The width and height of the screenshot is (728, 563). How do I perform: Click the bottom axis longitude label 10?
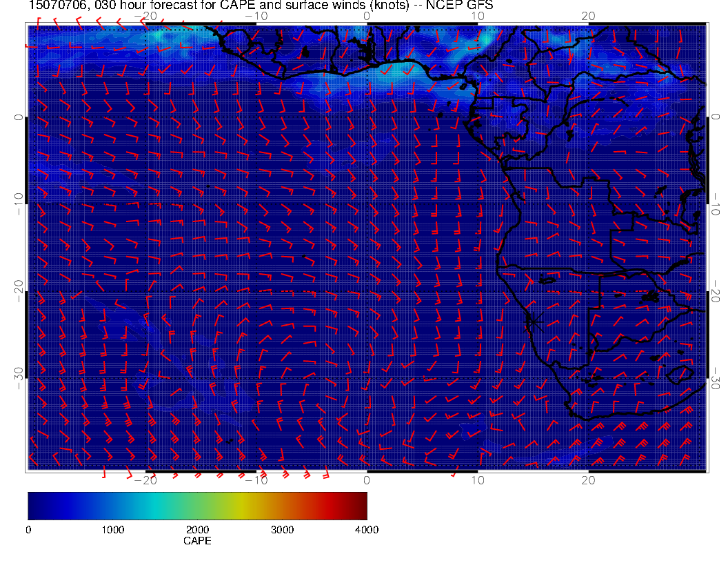tap(478, 480)
